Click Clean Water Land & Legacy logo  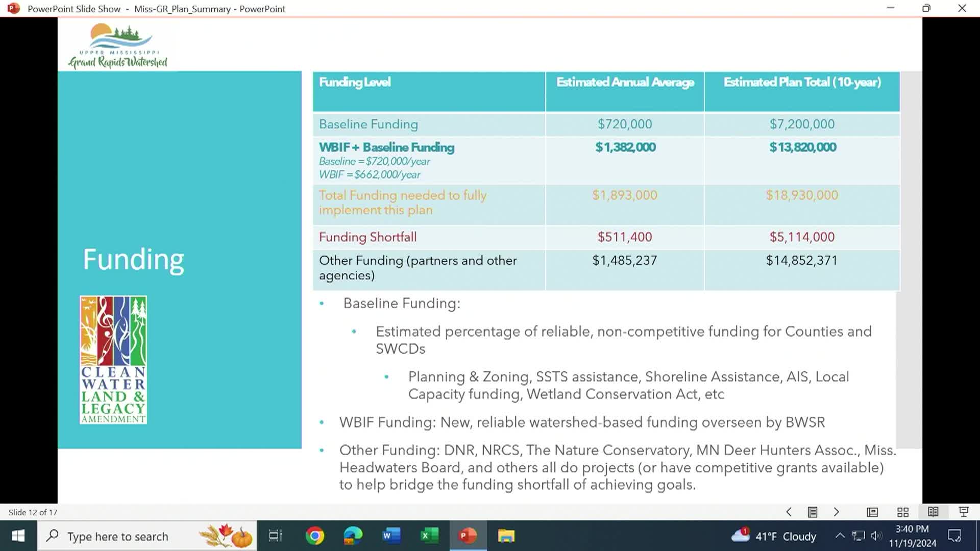[113, 360]
